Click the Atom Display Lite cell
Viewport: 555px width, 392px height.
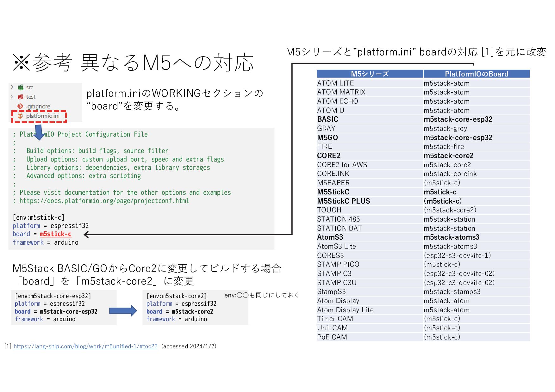click(370, 310)
